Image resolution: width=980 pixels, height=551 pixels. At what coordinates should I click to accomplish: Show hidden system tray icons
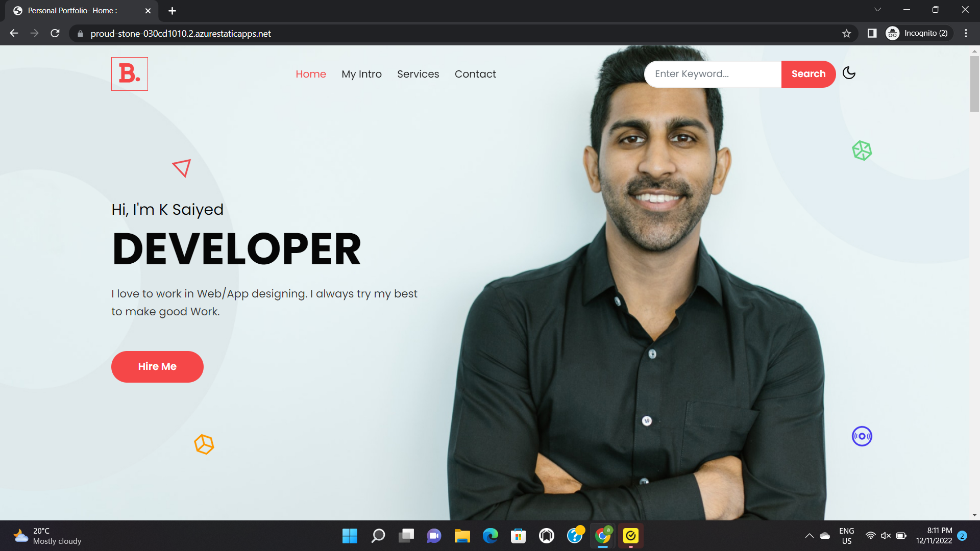[x=809, y=536]
